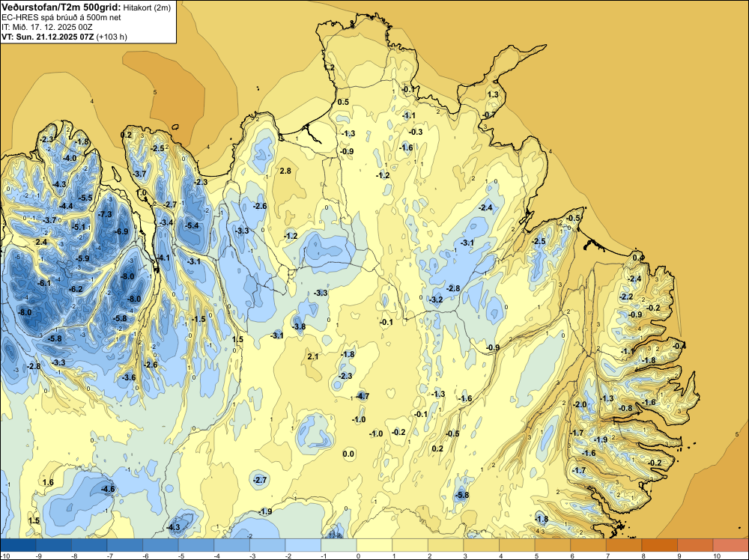Image resolution: width=749 pixels, height=560 pixels.
Task: Click the -3.8 temperature value
Action: point(299,326)
